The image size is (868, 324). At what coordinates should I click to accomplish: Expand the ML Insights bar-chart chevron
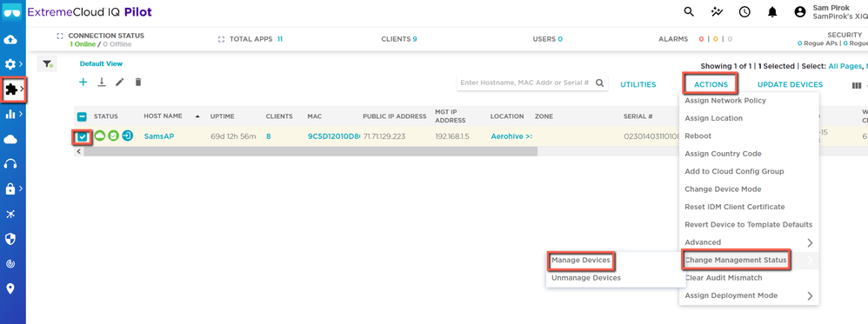point(21,115)
